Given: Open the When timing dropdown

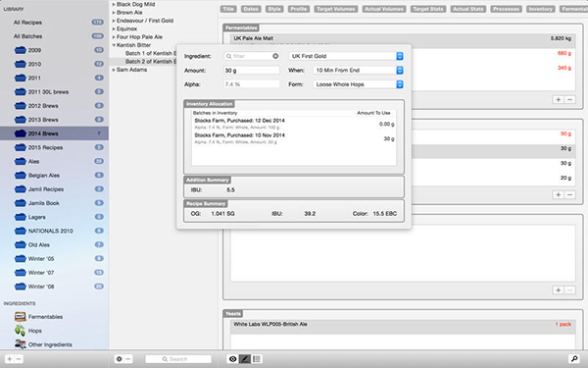Looking at the screenshot, I should (358, 71).
